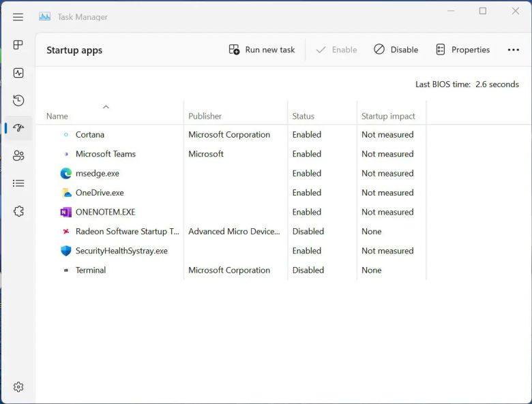
Task: Select the Cortana startup entry
Action: (90, 135)
